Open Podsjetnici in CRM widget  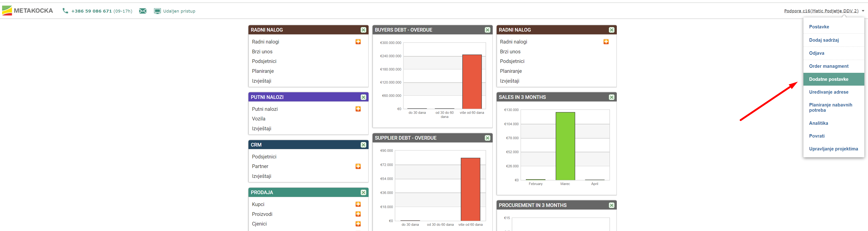click(264, 157)
